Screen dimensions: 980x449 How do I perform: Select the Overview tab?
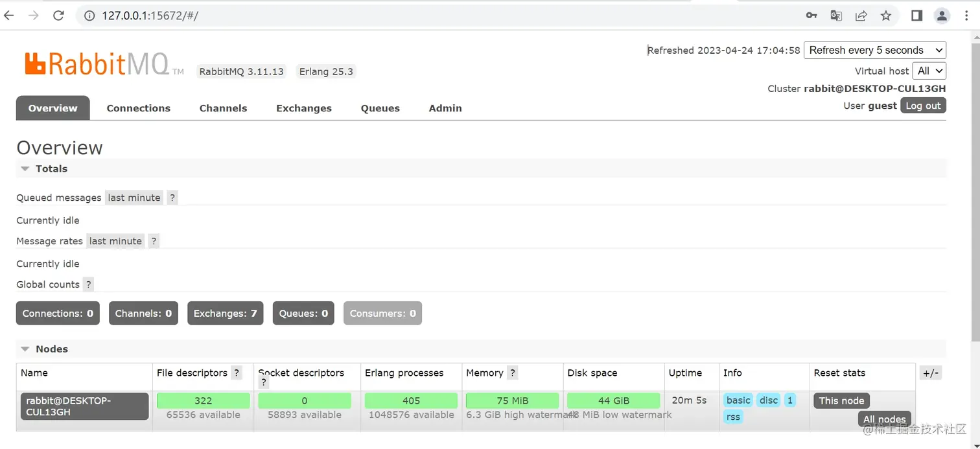pos(53,108)
